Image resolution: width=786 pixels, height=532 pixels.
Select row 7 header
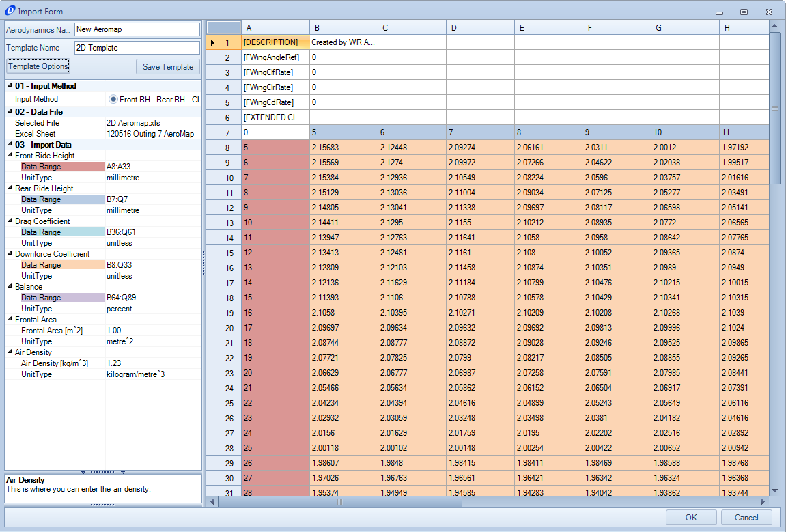224,132
